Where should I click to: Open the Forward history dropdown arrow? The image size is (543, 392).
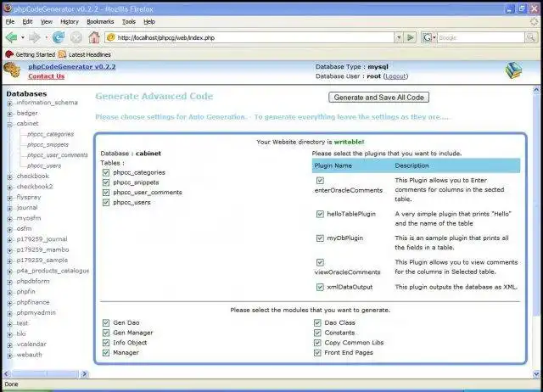pos(46,37)
